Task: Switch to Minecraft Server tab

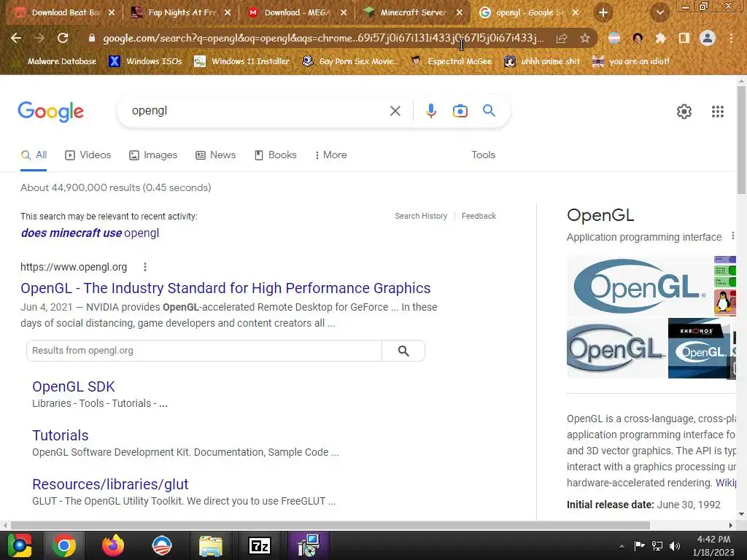Action: pos(413,13)
